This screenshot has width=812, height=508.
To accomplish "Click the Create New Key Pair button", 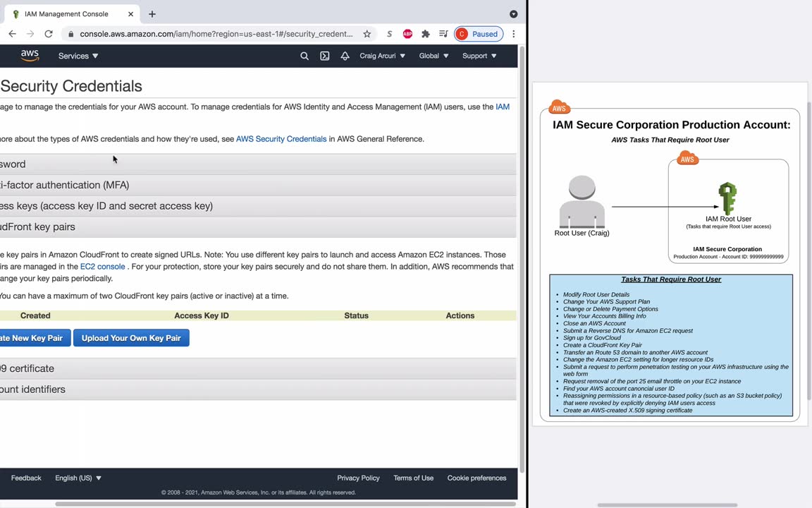I will 35,338.
